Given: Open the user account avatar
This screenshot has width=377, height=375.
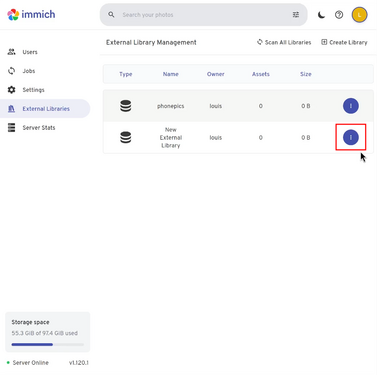Looking at the screenshot, I should tap(359, 15).
